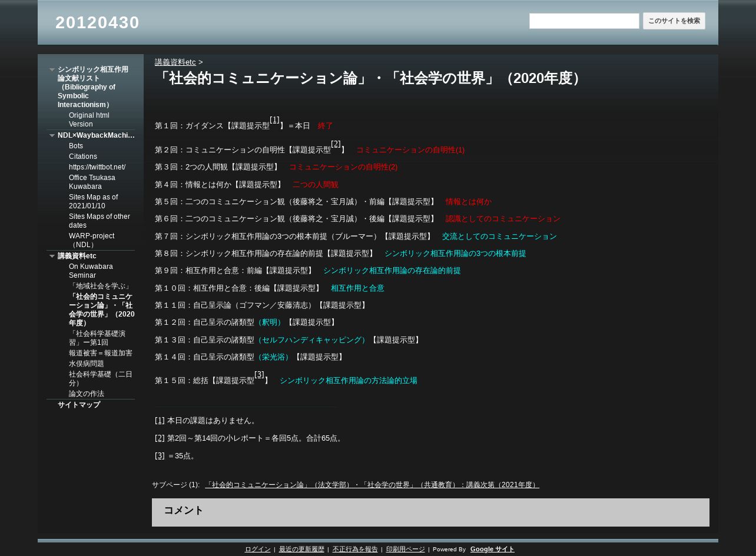The width and height of the screenshot is (756, 556).
Task: Open コミュニケーションの自明性(1) link
Action: [x=410, y=150]
